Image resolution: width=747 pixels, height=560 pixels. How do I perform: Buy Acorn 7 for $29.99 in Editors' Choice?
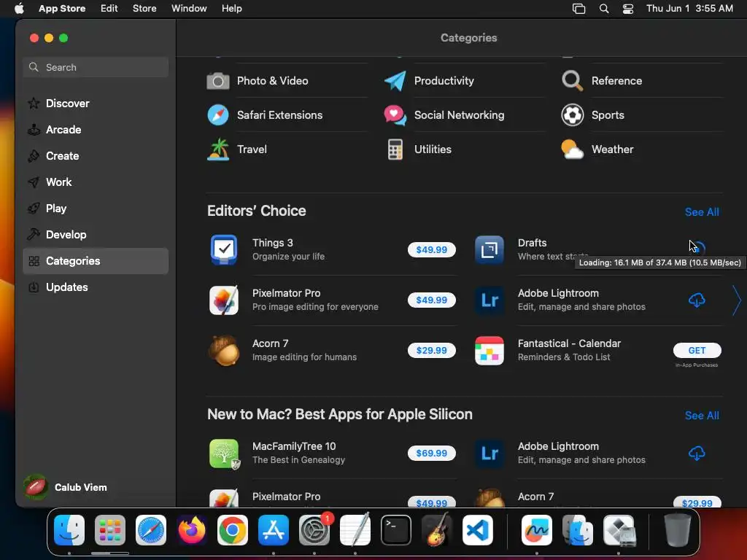tap(432, 351)
